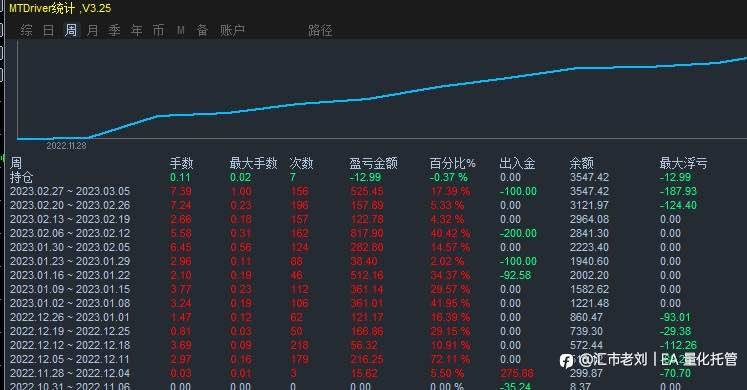Click the -187.93 max floating loss cell

tap(678, 191)
